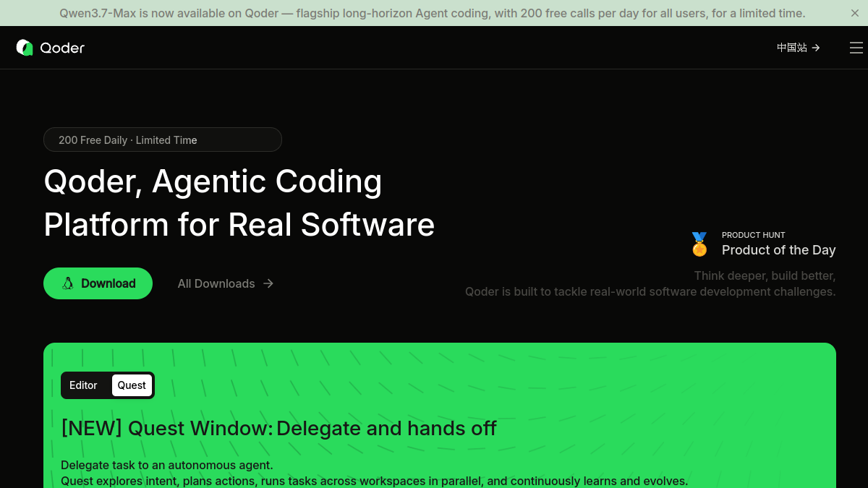Screen dimensions: 868x488
Task: Click the green Download button
Action: click(98, 283)
